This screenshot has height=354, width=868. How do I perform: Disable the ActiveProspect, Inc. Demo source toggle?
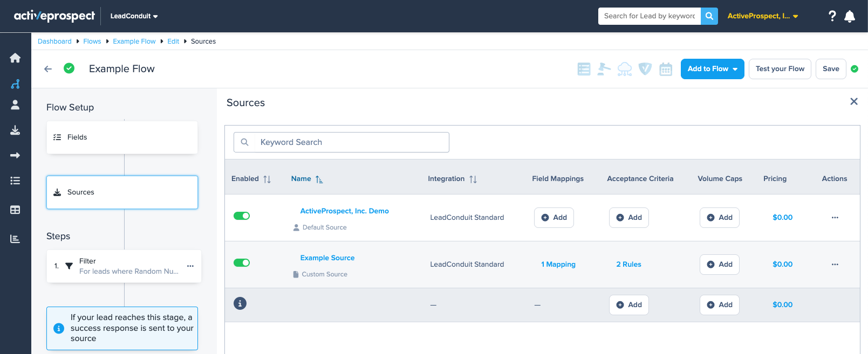(x=242, y=216)
